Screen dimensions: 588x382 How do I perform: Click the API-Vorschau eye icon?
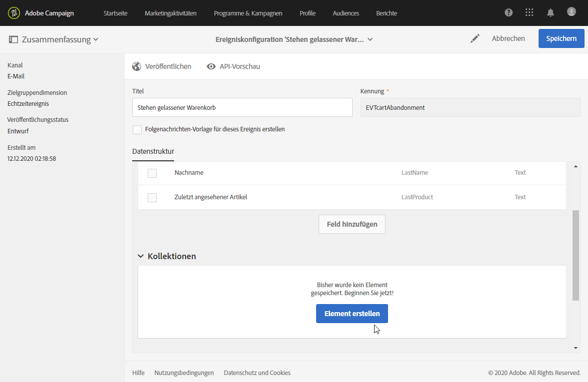(x=211, y=66)
